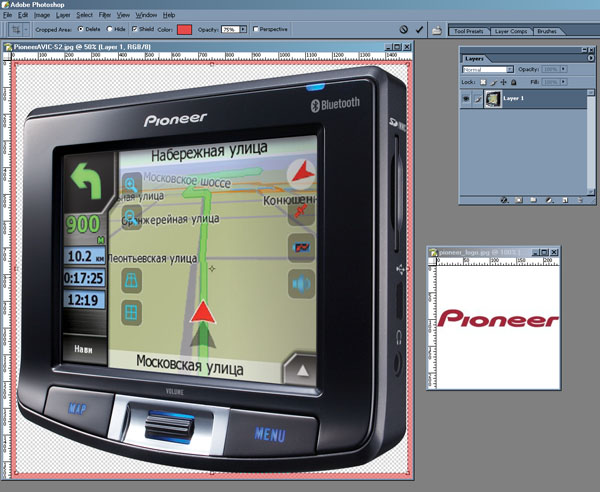Image resolution: width=600 pixels, height=492 pixels.
Task: Select the Layer 1 name in Layers panel
Action: tap(513, 98)
